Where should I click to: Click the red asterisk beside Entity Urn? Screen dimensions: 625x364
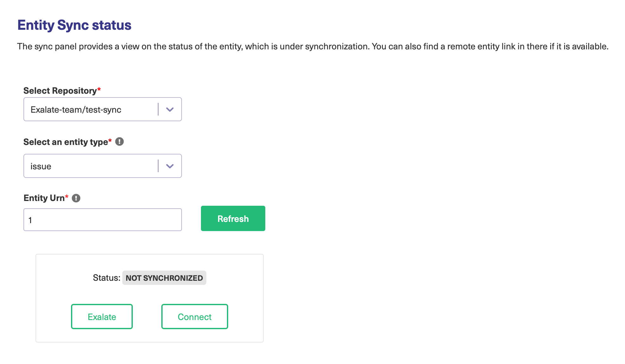(x=67, y=197)
